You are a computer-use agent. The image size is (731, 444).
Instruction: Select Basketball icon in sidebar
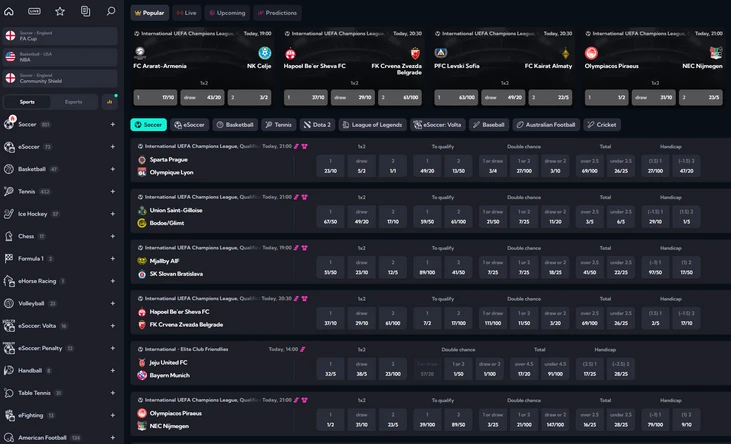click(9, 169)
